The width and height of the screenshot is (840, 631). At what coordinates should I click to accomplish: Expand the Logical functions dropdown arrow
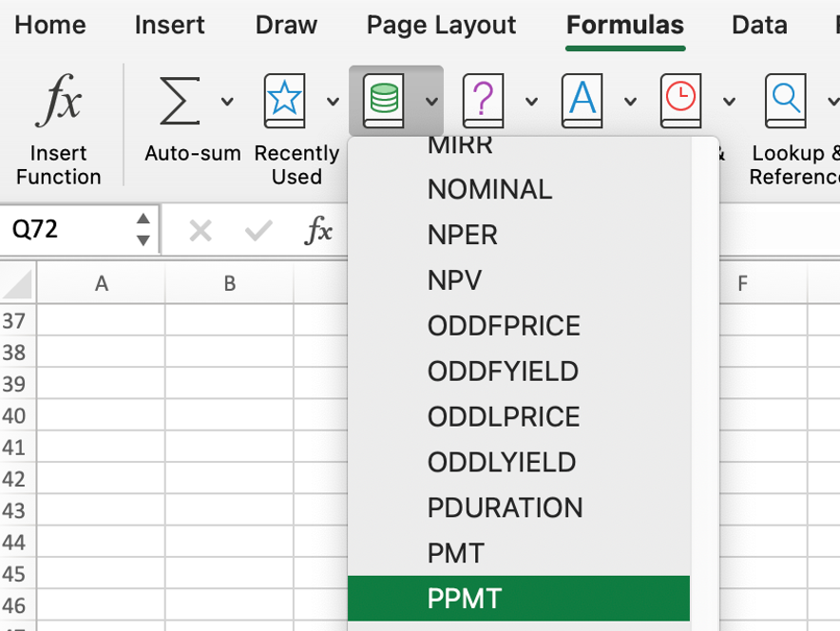[531, 102]
